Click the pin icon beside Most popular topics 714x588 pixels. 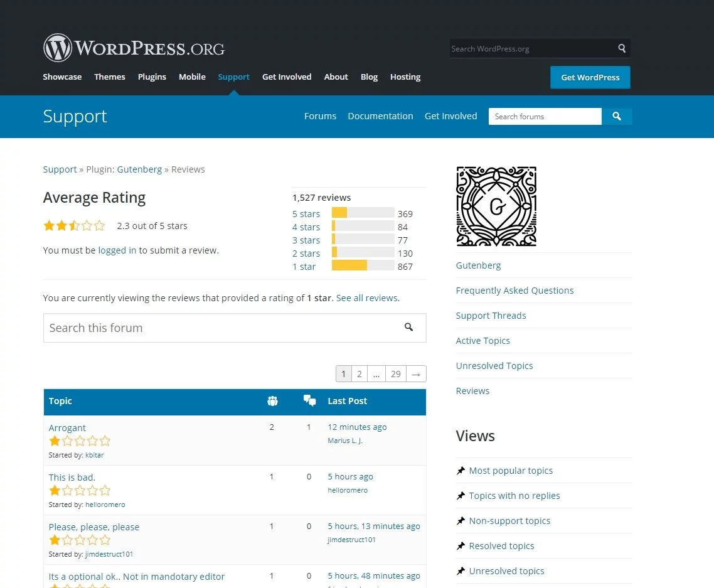pyautogui.click(x=461, y=471)
